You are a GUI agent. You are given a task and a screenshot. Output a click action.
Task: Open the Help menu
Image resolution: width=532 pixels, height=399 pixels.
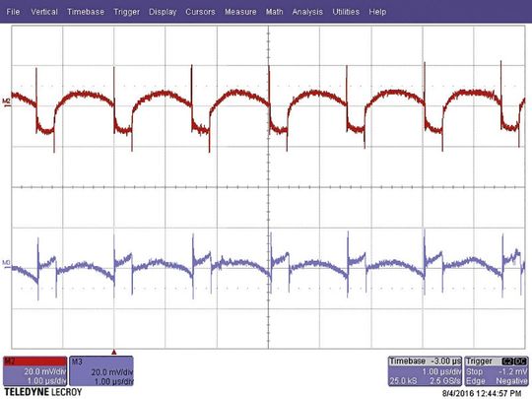click(377, 12)
